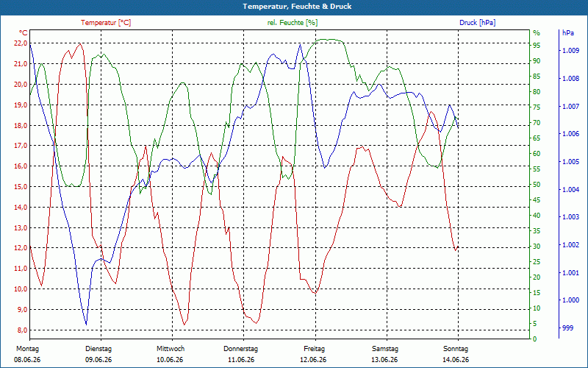Click the 1.009 pressure axis value
This screenshot has width=588, height=368.
click(x=570, y=51)
